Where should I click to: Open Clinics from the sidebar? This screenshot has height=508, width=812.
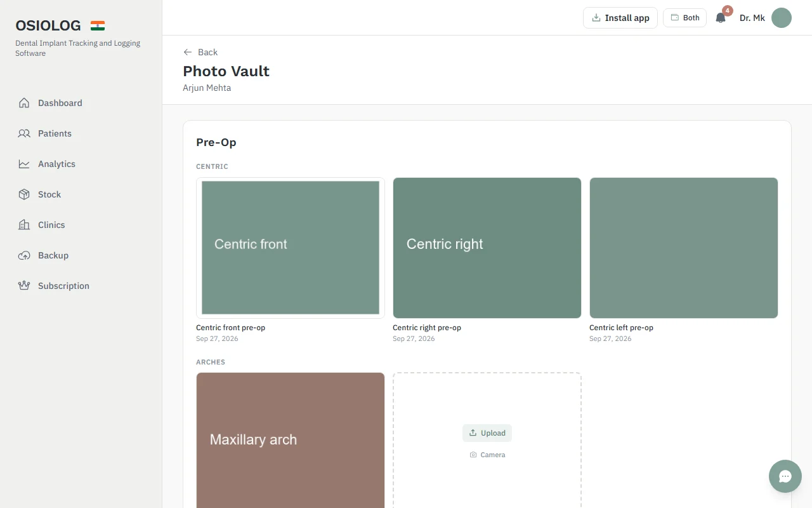[81, 225]
